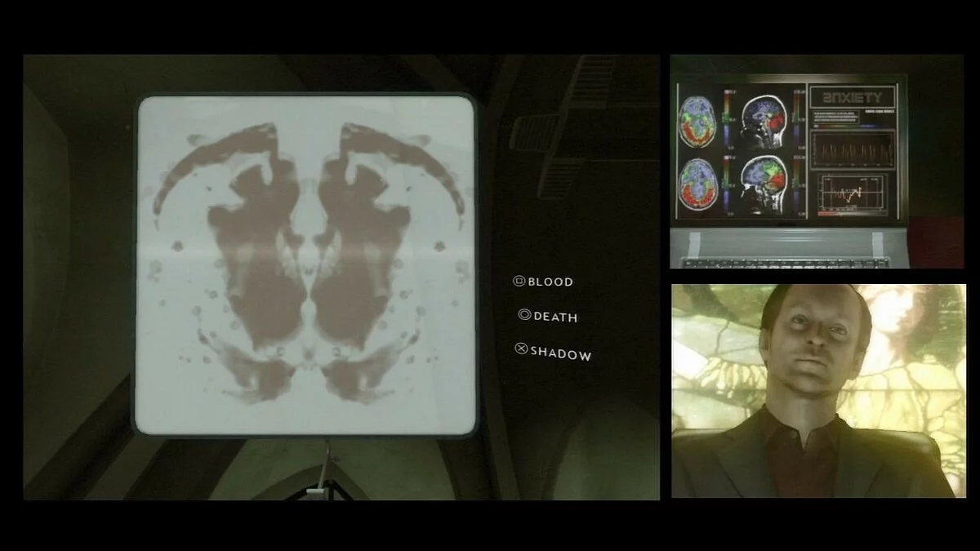The height and width of the screenshot is (551, 980).
Task: Click the waveform graph under ANXIETY
Action: (853, 148)
